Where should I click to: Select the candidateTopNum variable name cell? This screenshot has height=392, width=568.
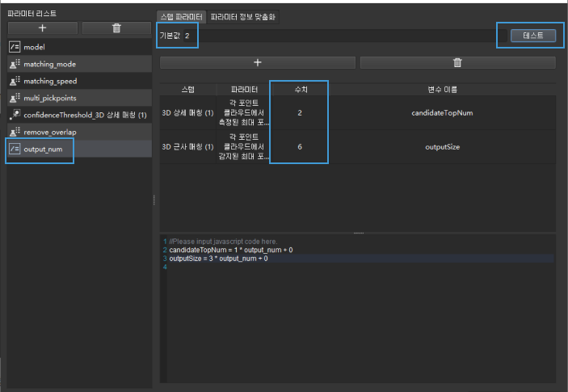point(442,112)
